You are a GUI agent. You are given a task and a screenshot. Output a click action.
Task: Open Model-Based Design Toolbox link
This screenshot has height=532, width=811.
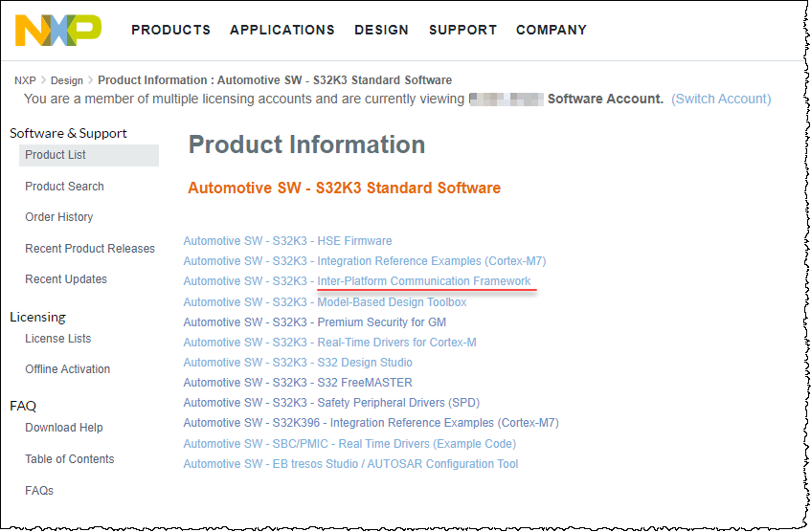coord(325,302)
